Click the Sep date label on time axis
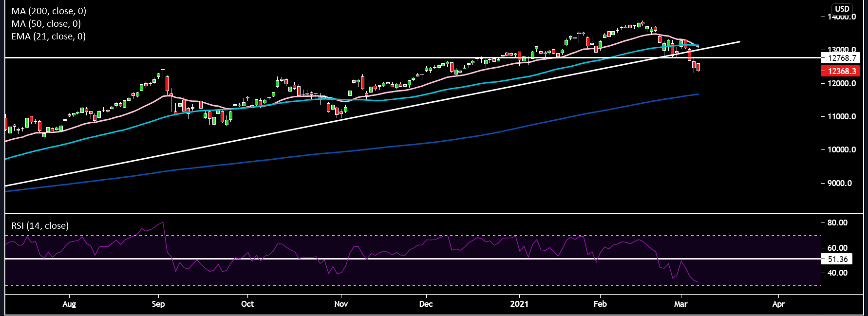 pyautogui.click(x=158, y=304)
